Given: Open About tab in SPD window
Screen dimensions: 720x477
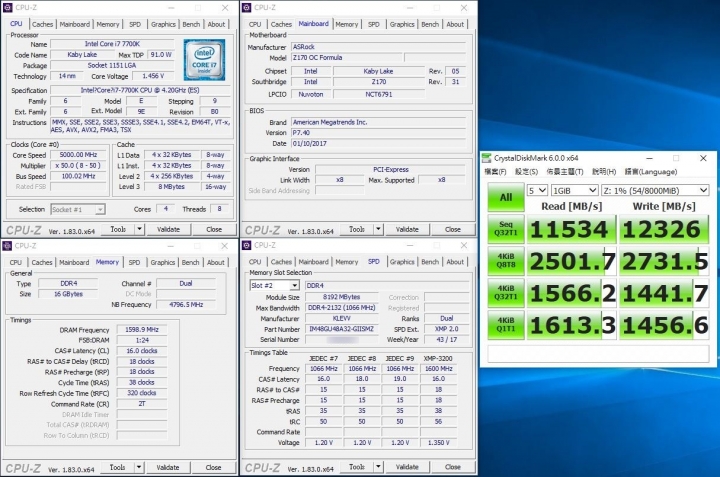Looking at the screenshot, I should (455, 262).
